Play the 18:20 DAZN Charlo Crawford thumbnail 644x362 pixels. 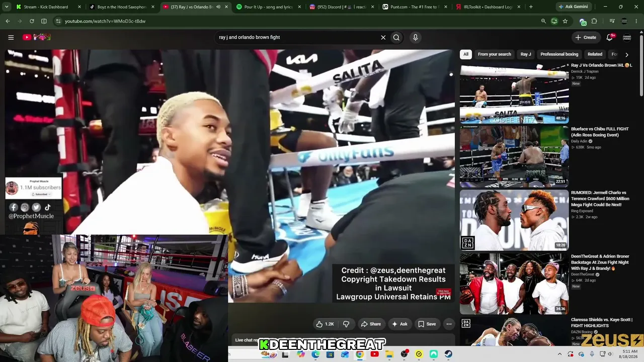pos(514,220)
